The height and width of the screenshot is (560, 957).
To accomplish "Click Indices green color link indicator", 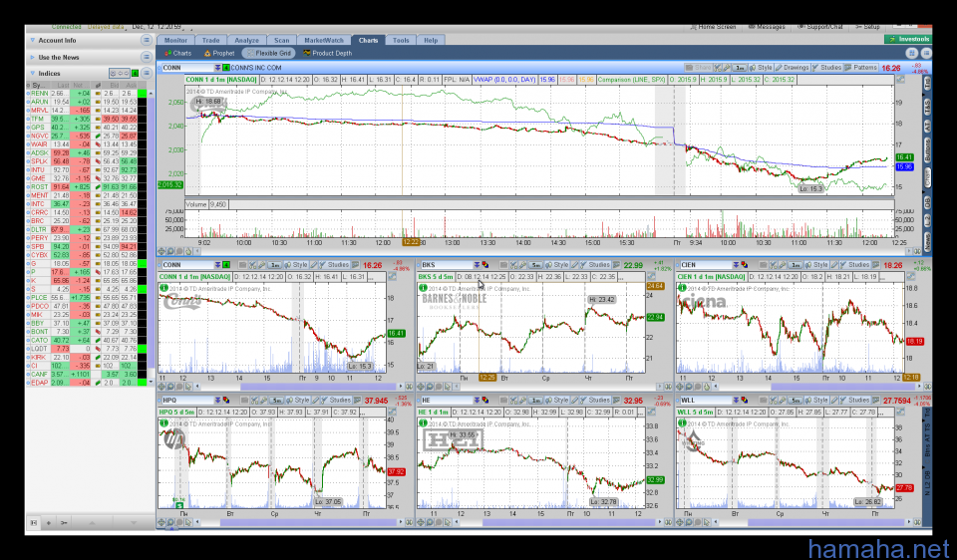I will (x=135, y=73).
